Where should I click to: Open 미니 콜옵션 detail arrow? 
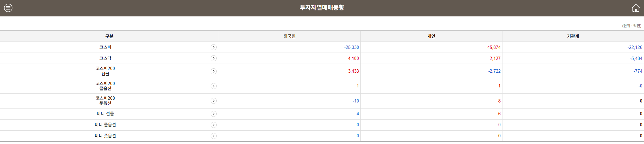[x=214, y=125]
